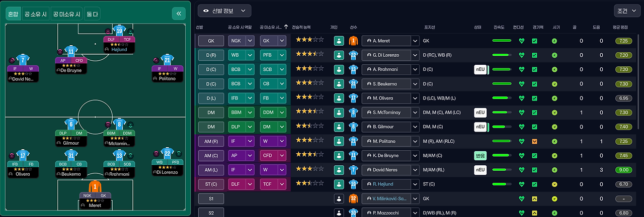Open PFB out-of-possession role dropdown

pos(273,55)
